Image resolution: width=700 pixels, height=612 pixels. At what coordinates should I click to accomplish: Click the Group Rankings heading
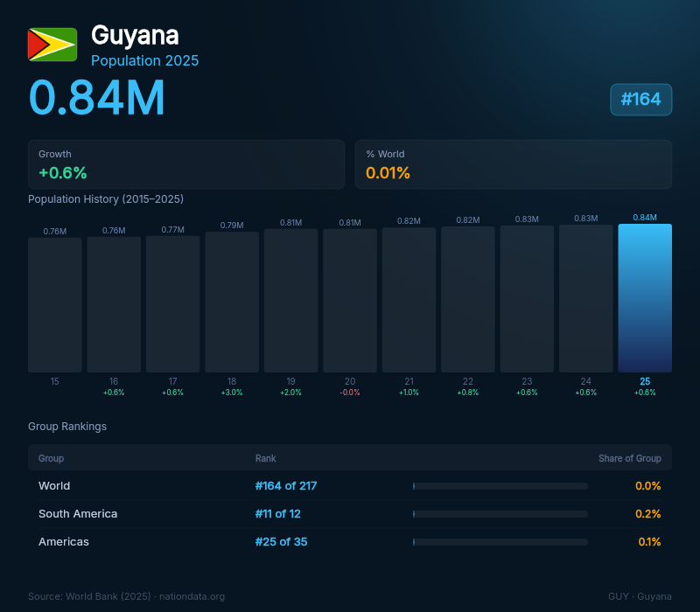pos(67,427)
